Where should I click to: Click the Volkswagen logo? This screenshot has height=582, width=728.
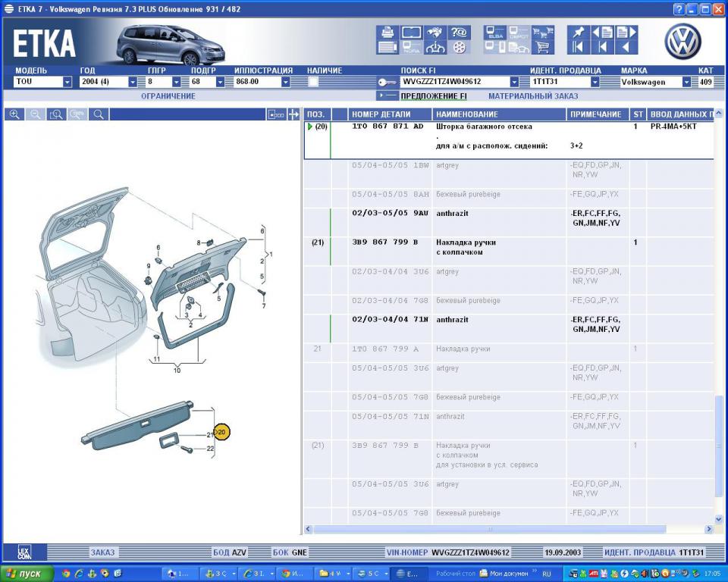pyautogui.click(x=682, y=41)
